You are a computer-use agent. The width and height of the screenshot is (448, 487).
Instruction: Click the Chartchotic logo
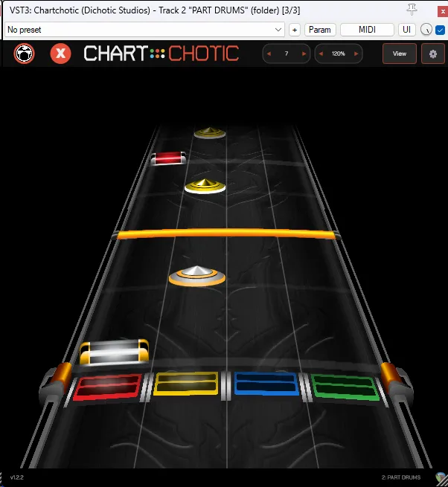point(161,54)
